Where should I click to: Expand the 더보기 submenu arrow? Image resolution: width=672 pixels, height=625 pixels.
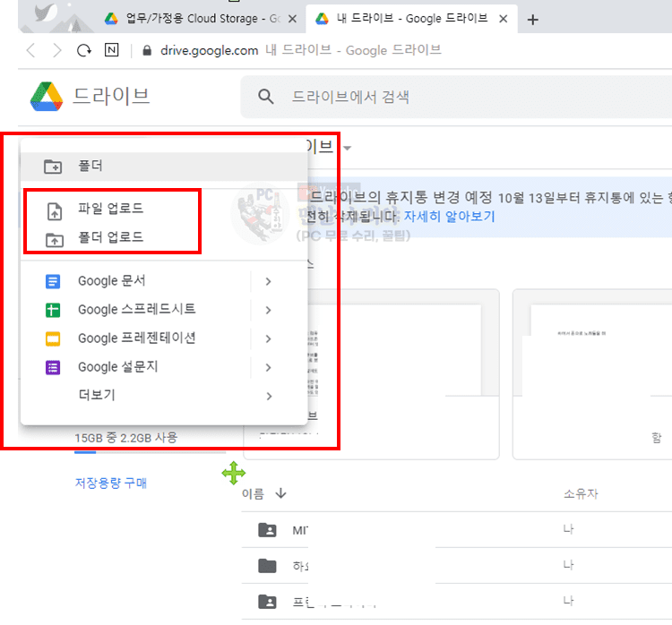tap(269, 397)
